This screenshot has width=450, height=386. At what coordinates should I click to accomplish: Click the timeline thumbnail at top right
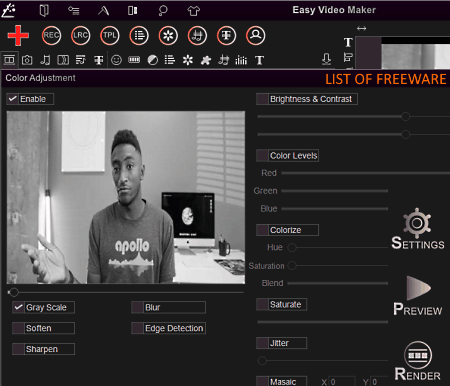pos(416,53)
